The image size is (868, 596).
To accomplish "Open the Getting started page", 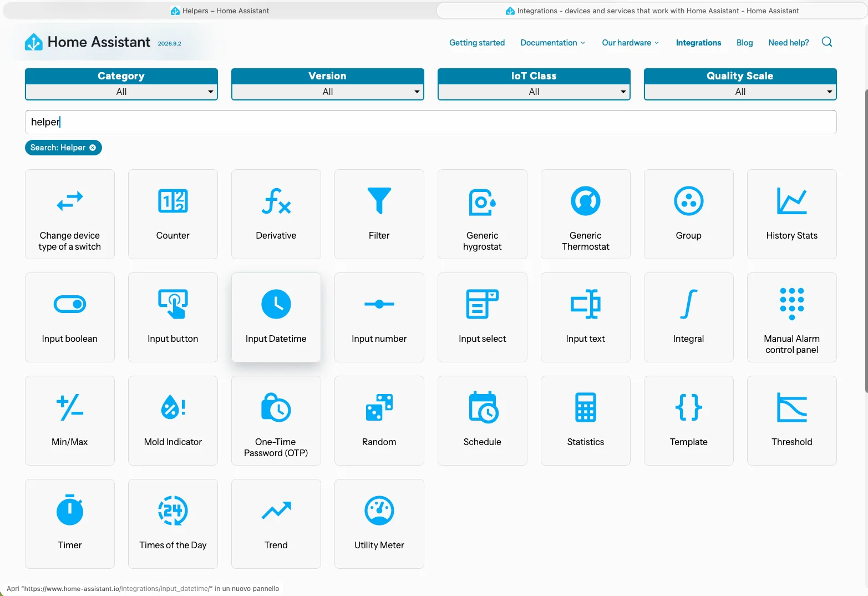I will coord(477,43).
